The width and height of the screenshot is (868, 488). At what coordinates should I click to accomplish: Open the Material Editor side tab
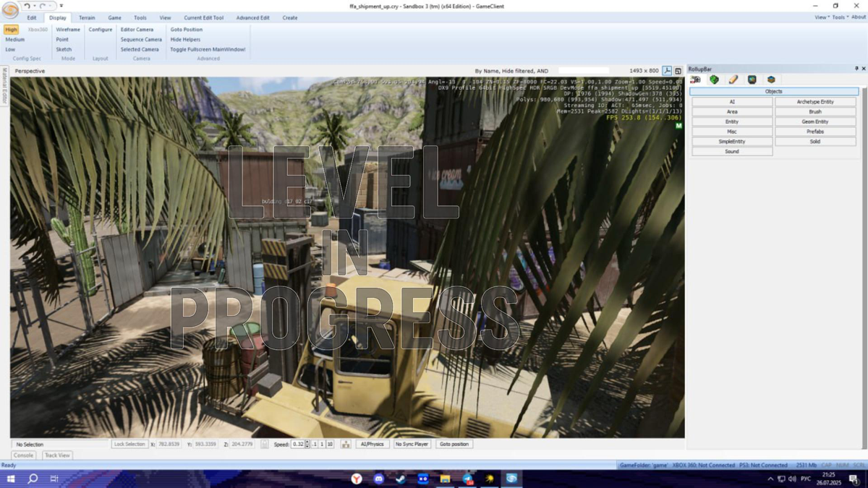(x=4, y=85)
